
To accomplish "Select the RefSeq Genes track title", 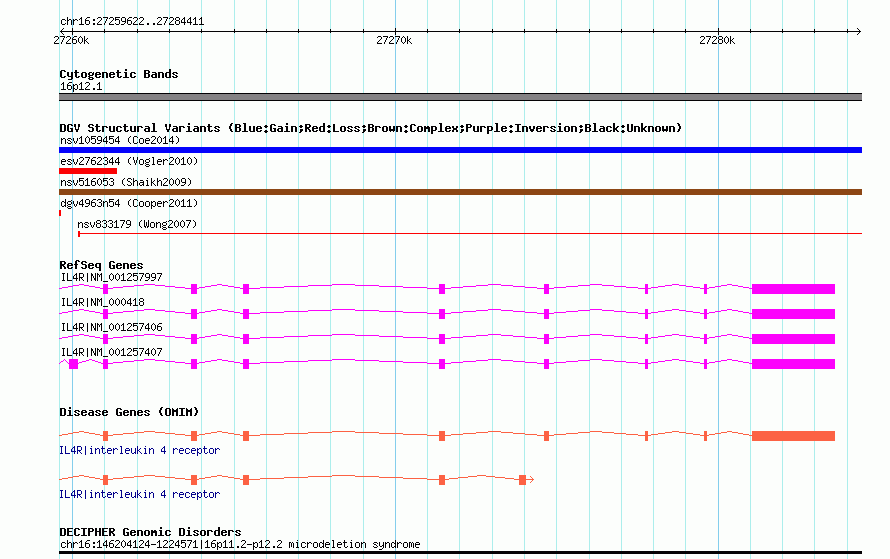I will click(x=101, y=265).
